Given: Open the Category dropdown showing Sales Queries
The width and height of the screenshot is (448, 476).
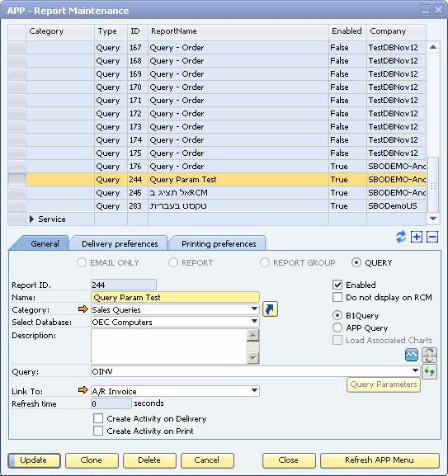Looking at the screenshot, I should point(175,309).
